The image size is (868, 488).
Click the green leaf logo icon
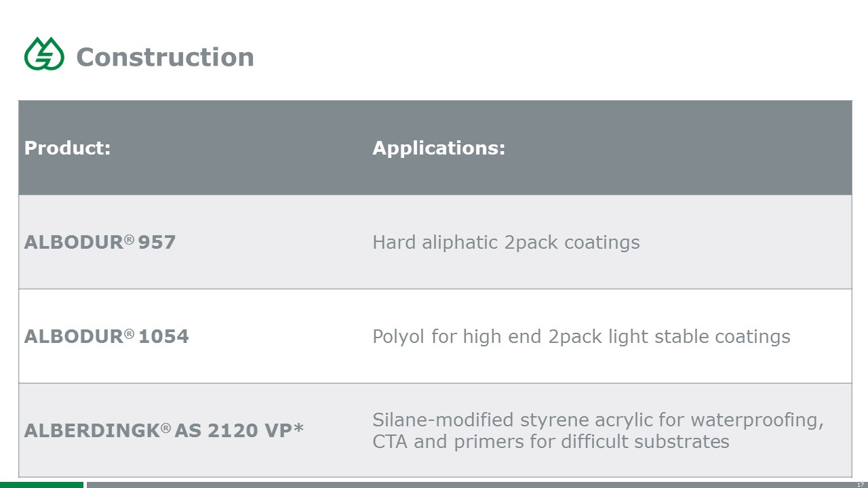click(44, 54)
